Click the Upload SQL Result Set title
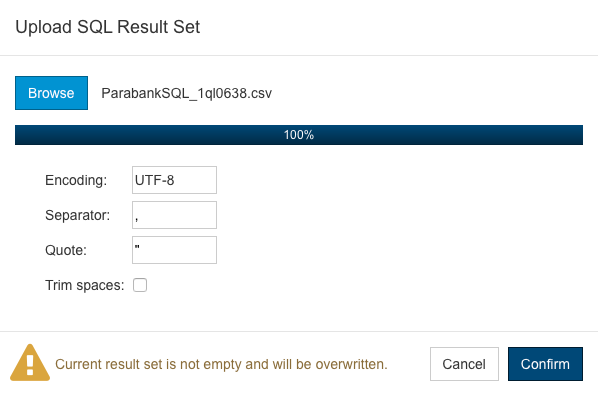 coord(108,27)
